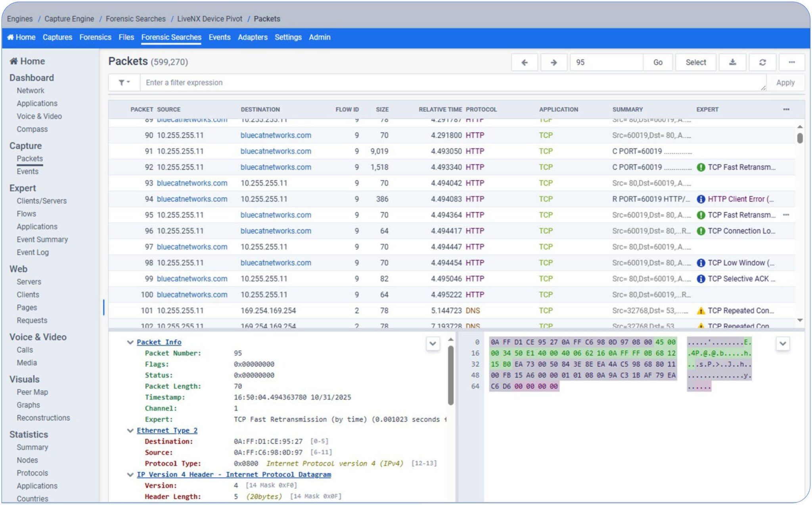The height and width of the screenshot is (505, 812).
Task: Click the Capture Engine breadcrumb
Action: [x=69, y=19]
